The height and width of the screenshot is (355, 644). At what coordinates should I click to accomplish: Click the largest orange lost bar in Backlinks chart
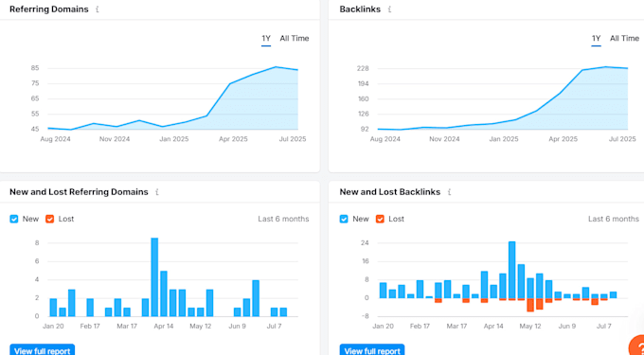click(x=530, y=305)
